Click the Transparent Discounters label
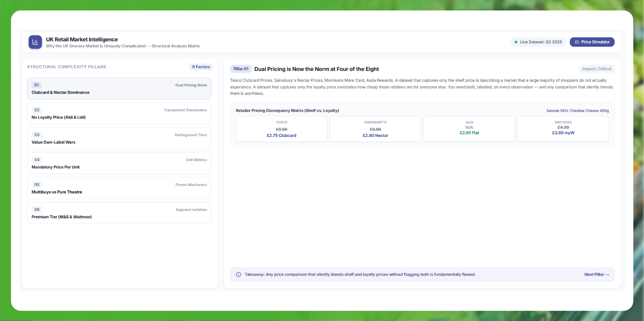Viewport: 644px width, 321px height. 185,110
